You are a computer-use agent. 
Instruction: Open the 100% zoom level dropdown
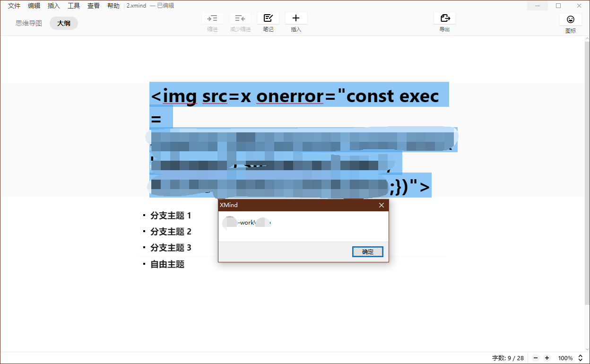(565, 358)
